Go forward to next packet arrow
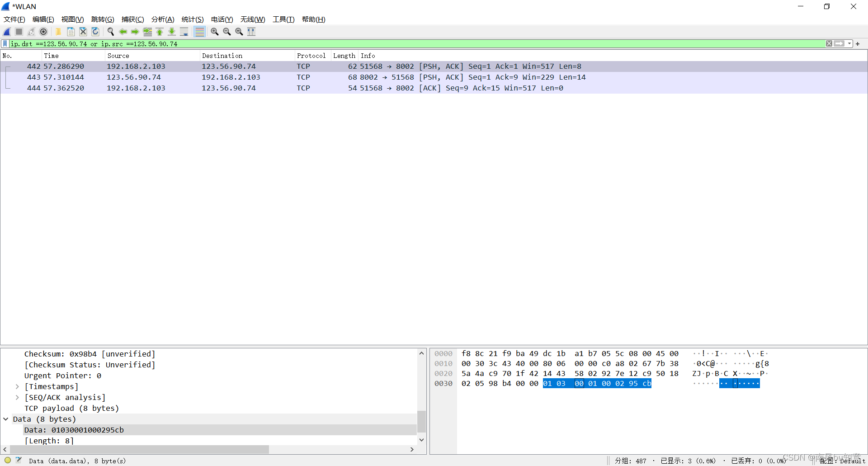This screenshot has height=466, width=868. point(135,32)
